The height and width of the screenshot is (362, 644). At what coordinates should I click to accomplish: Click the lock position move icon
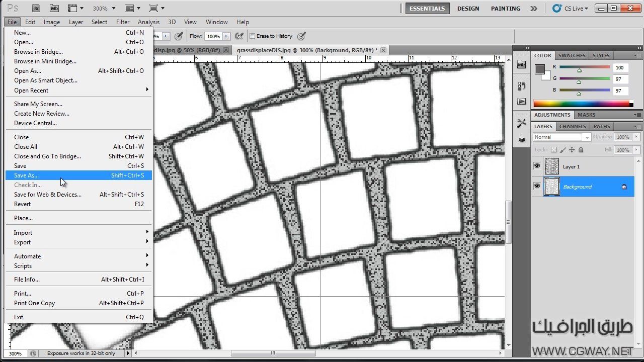572,150
